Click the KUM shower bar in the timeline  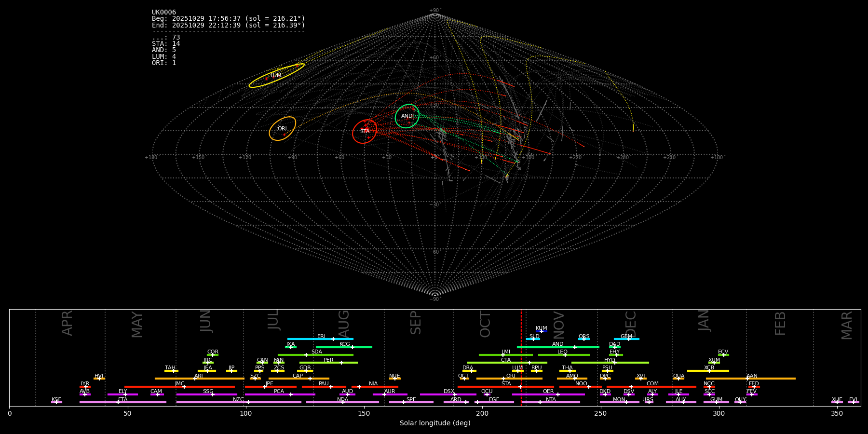pyautogui.click(x=542, y=331)
